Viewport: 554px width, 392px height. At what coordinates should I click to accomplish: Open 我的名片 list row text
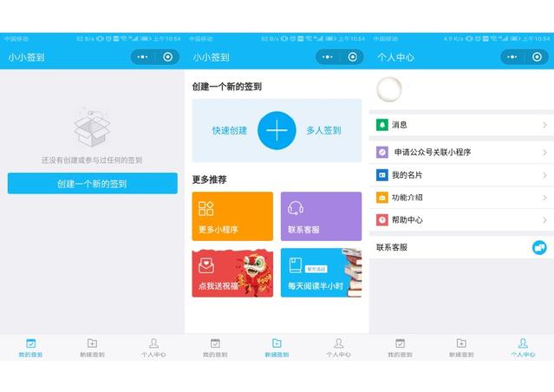pyautogui.click(x=407, y=175)
